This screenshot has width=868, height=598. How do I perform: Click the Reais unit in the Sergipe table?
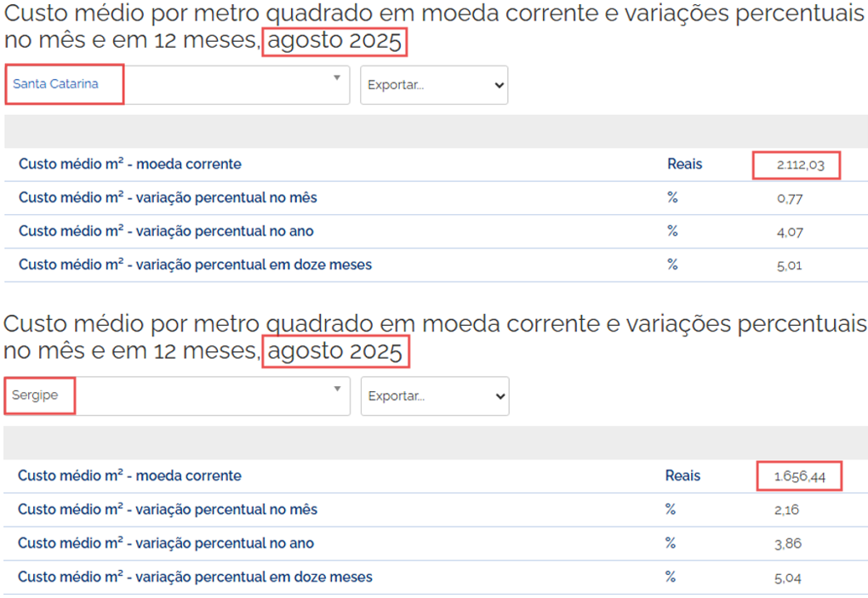coord(682,476)
